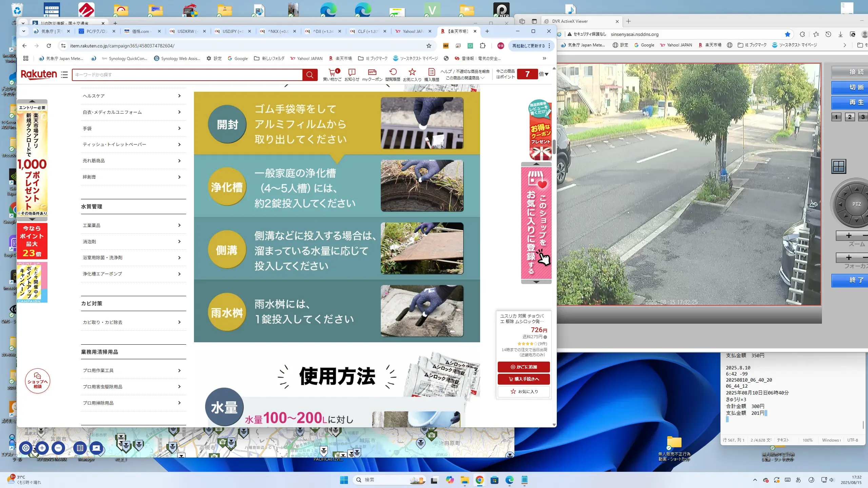Expand the この商品の関連商品 dropdown
This screenshot has width=868, height=488.
point(465,78)
